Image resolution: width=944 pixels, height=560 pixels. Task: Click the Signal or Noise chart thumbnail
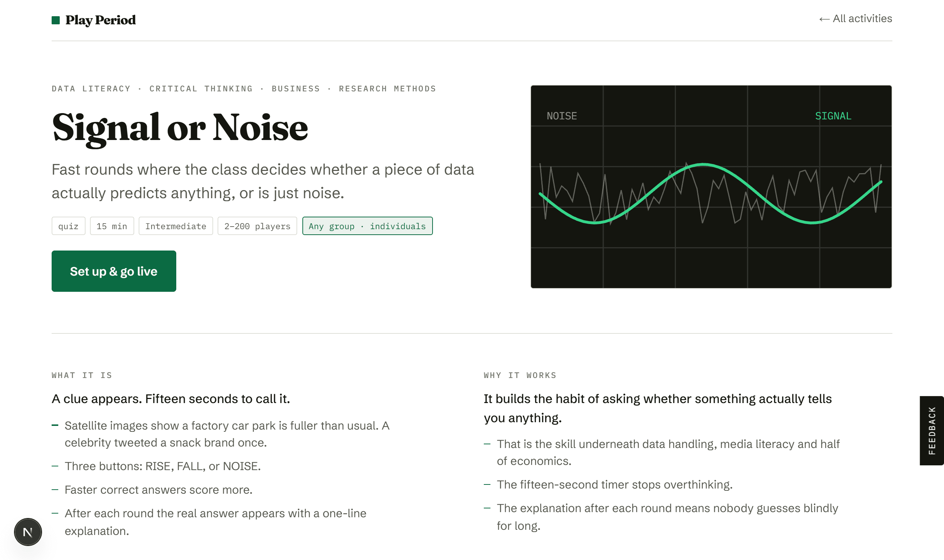coord(711,187)
